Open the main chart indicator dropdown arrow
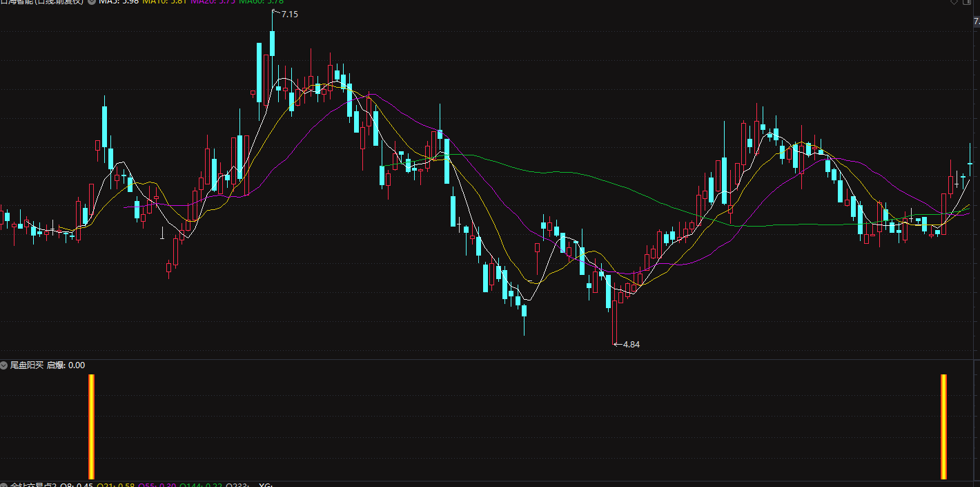This screenshot has width=980, height=487. click(92, 2)
